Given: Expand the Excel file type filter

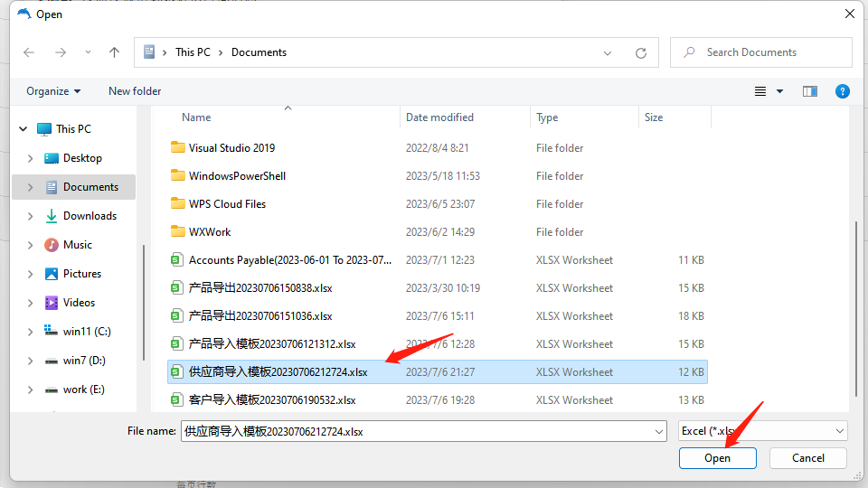Looking at the screenshot, I should tap(840, 431).
